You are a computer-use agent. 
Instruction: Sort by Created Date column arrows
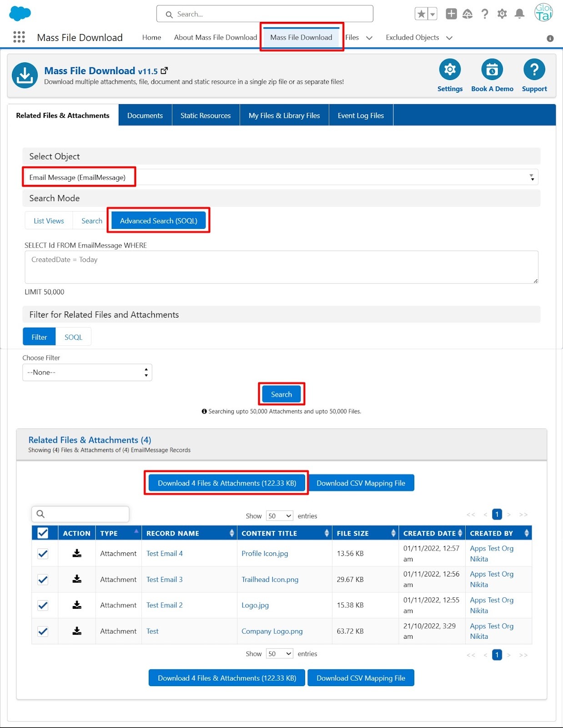(460, 533)
